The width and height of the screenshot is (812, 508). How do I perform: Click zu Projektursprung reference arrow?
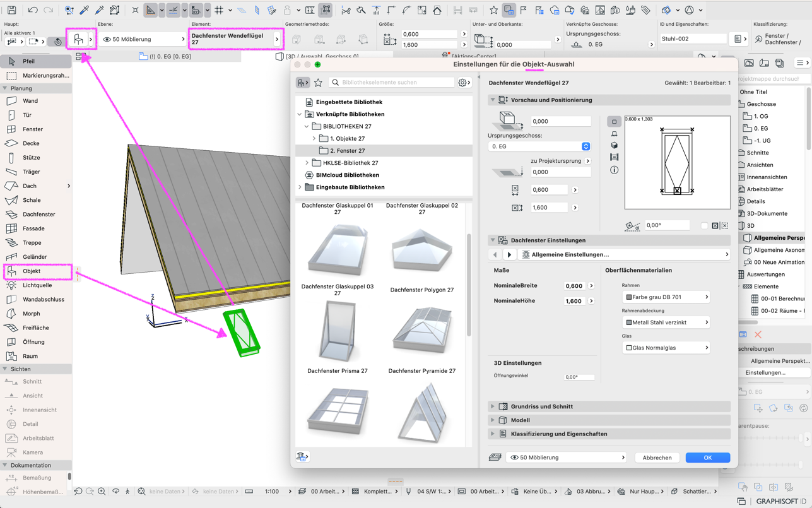(x=588, y=161)
